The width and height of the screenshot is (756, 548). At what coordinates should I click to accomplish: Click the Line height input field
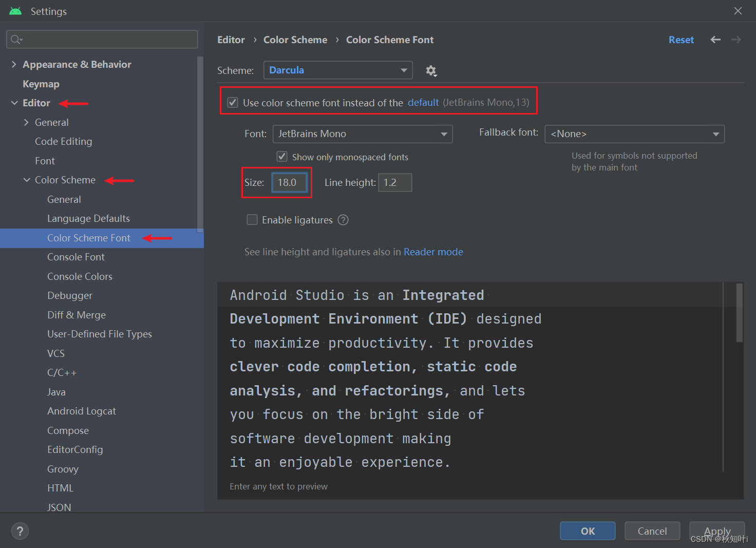395,182
